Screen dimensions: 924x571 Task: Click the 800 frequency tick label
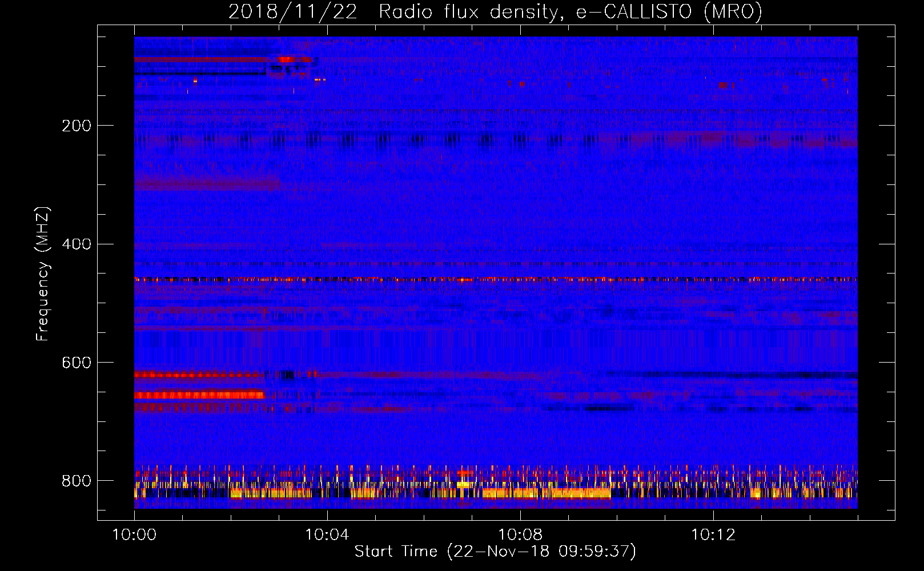point(77,481)
